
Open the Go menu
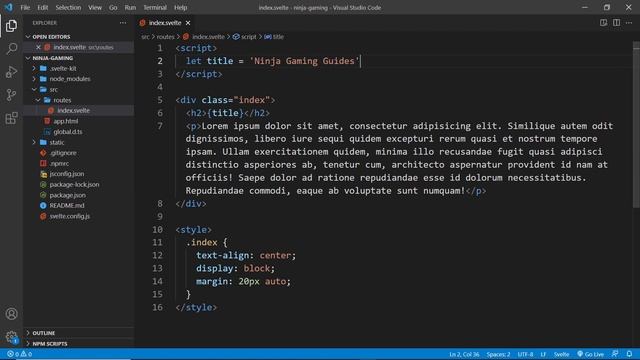(x=113, y=7)
